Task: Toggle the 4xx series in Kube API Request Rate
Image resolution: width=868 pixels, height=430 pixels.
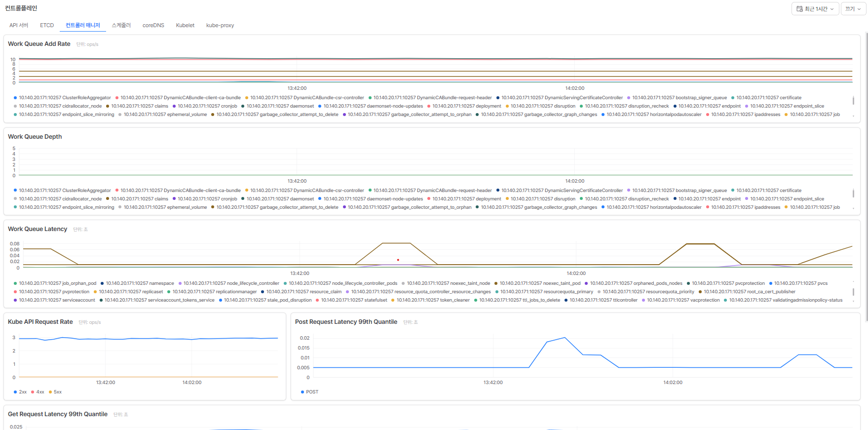Action: [x=38, y=392]
